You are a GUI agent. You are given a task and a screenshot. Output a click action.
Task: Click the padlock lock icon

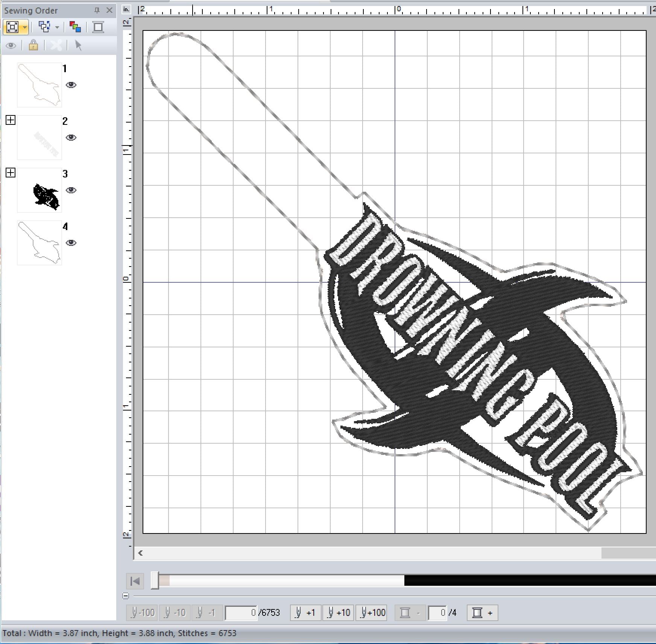(33, 45)
